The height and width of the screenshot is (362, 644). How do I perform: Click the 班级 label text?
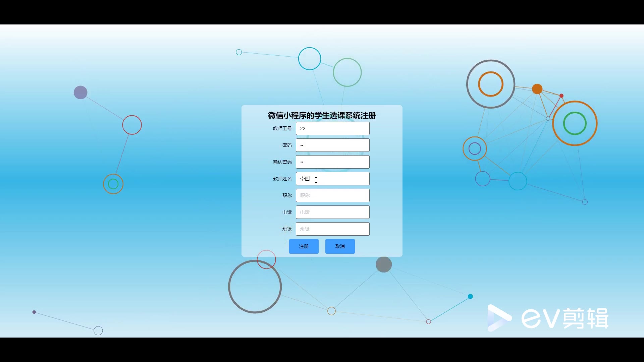[287, 229]
